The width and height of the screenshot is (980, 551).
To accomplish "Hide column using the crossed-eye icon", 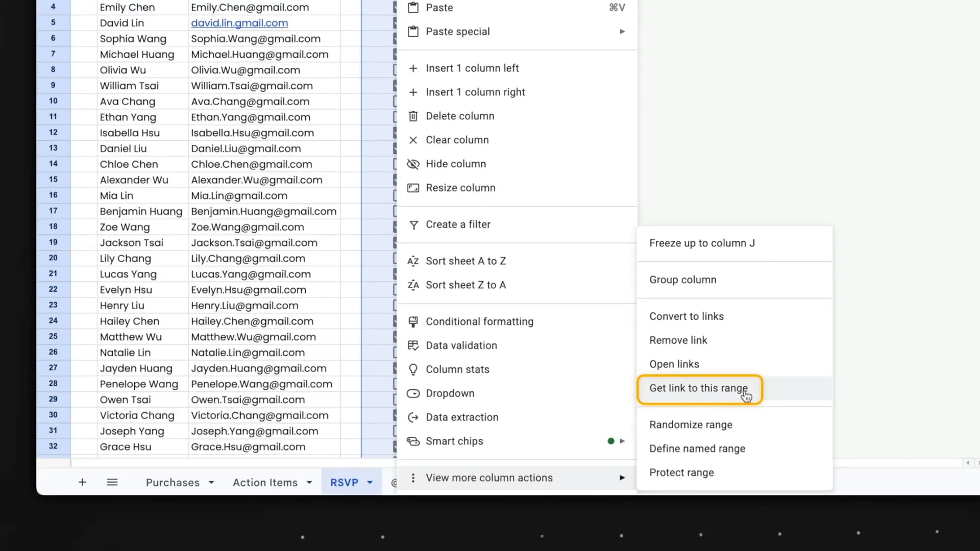I will click(413, 164).
